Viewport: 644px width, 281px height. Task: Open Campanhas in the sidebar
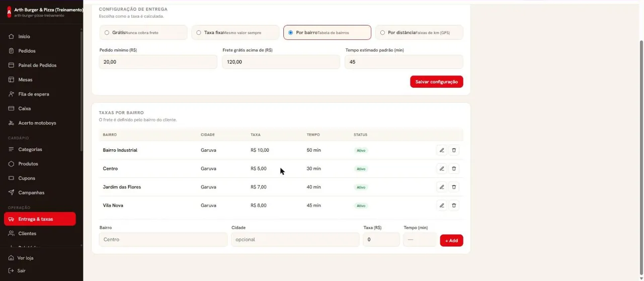pyautogui.click(x=40, y=193)
